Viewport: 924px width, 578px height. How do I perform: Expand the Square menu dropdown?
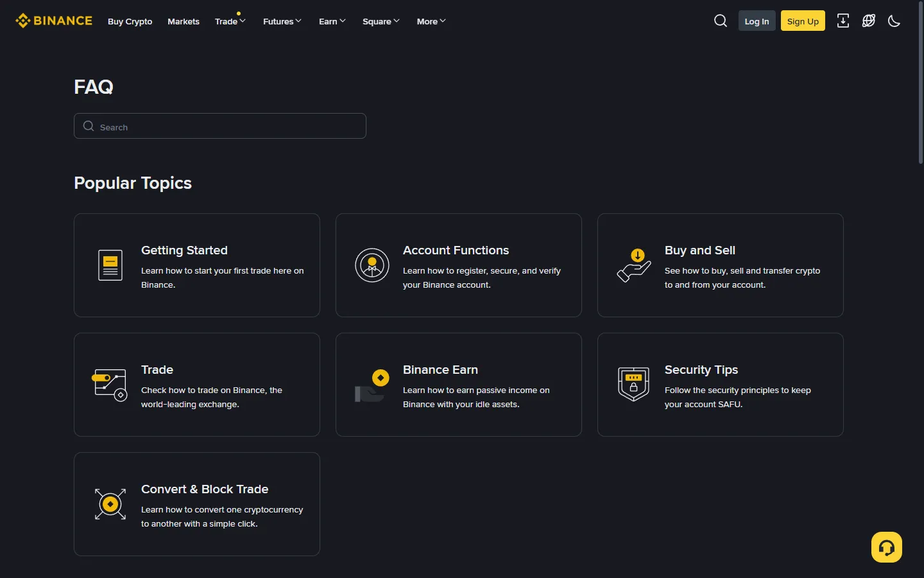pos(381,21)
